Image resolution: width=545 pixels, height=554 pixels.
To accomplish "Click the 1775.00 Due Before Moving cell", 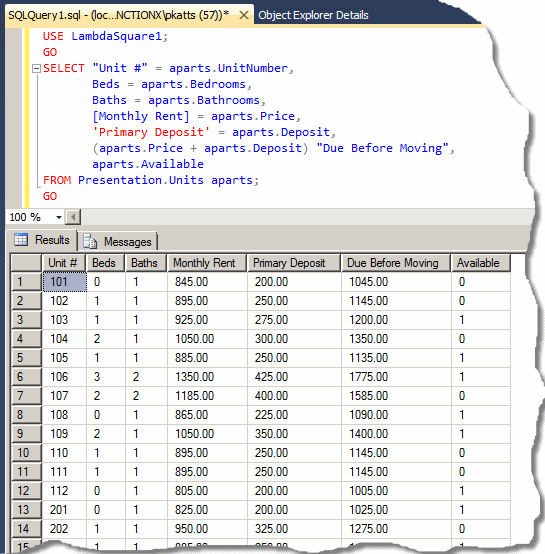I will coord(396,377).
